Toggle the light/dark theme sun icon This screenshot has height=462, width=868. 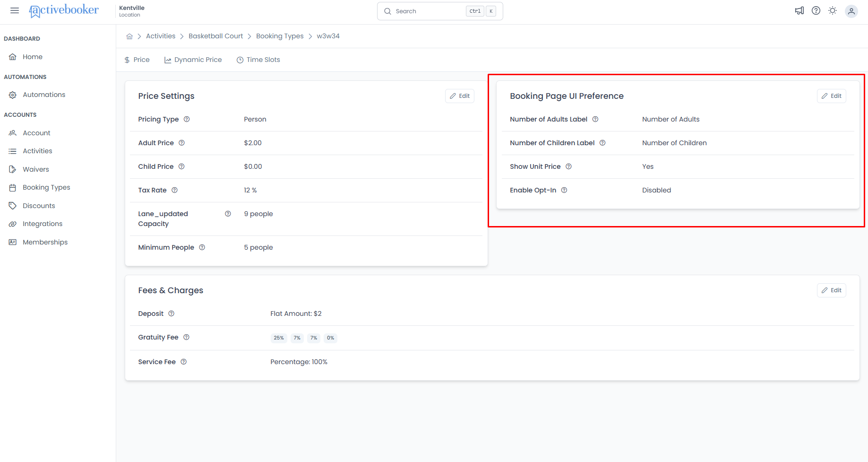point(833,10)
